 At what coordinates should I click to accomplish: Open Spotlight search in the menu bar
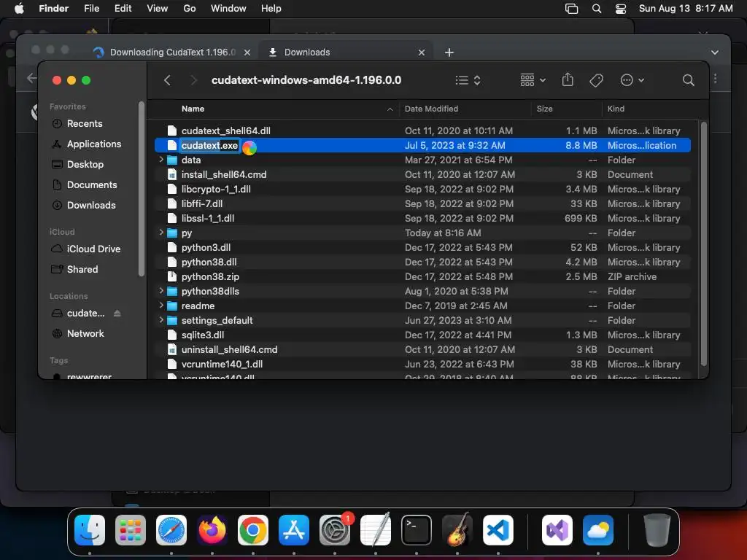(597, 9)
